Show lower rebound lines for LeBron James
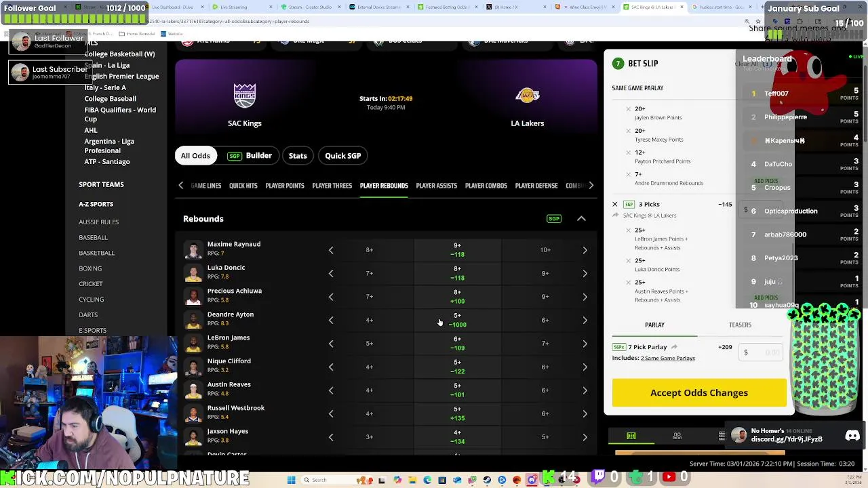This screenshot has width=868, height=488. click(331, 344)
